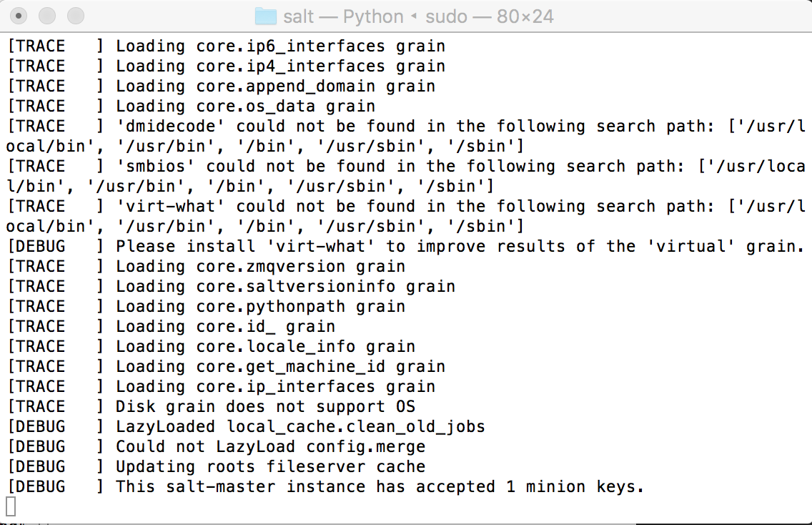Viewport: 812px width, 525px height.
Task: Click the 'Loading core.ip4_interfaces grain' line
Action: 227,67
